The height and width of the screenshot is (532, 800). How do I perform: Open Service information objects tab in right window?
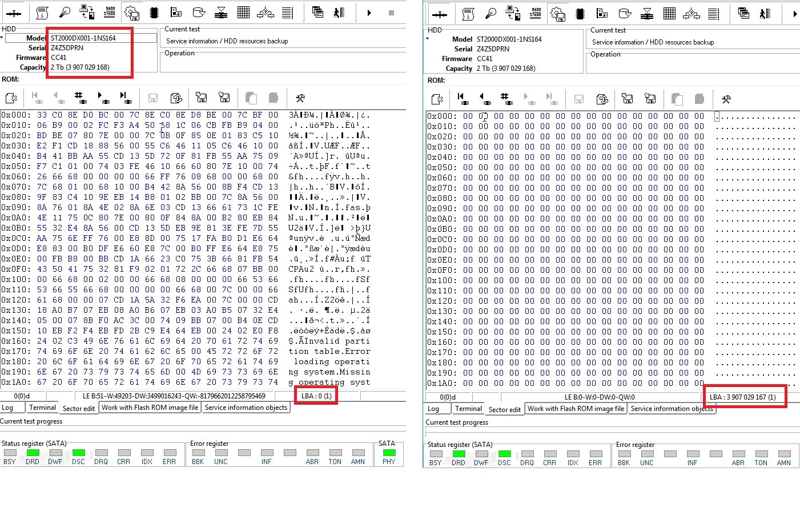point(672,409)
